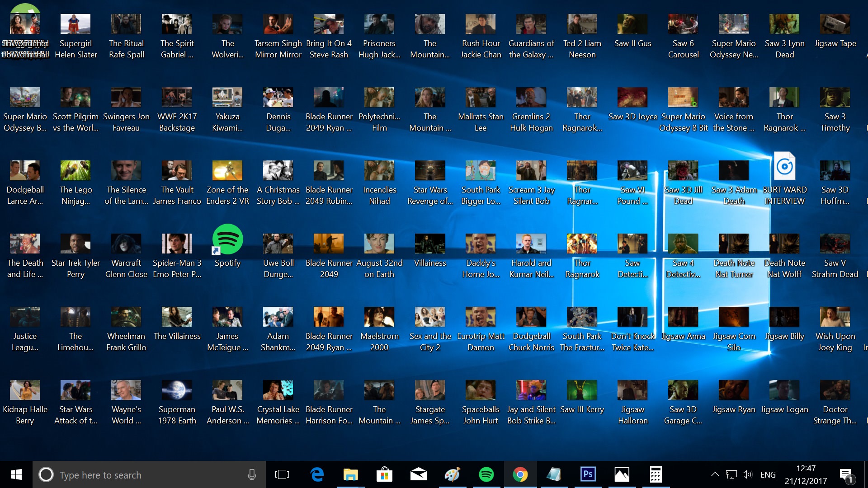Open File Explorer from the taskbar
The image size is (868, 488).
[350, 474]
